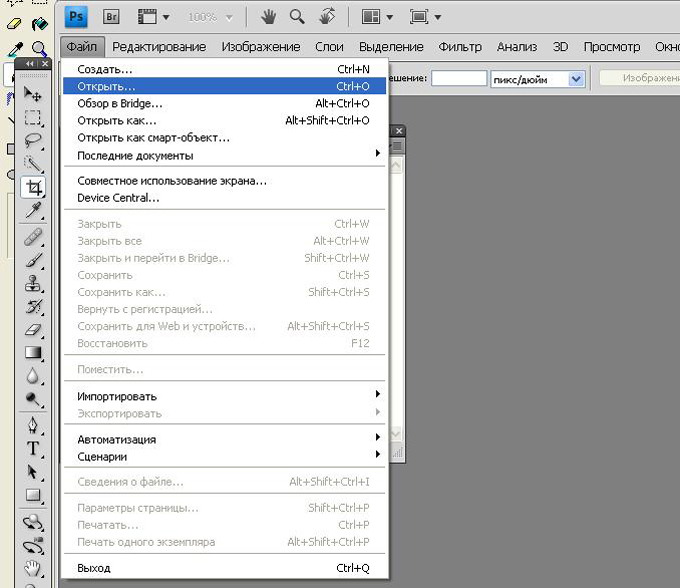Choose the Horizontal Type tool
Screen dimensions: 680x588
point(33,448)
